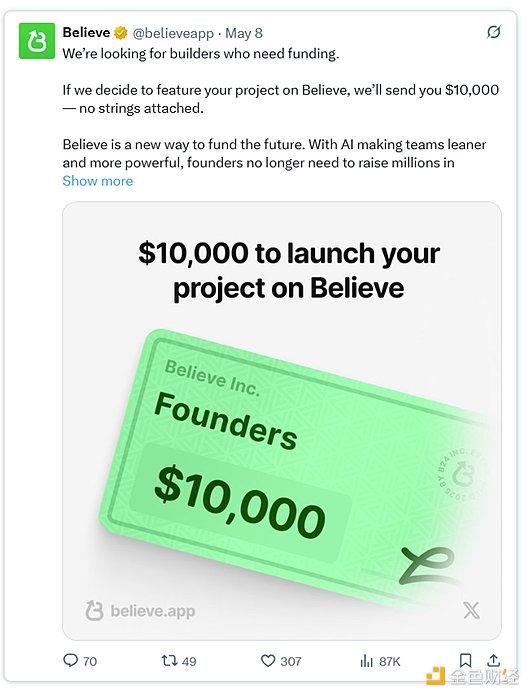Like the post with the heart icon
This screenshot has width=530, height=696.
[268, 660]
